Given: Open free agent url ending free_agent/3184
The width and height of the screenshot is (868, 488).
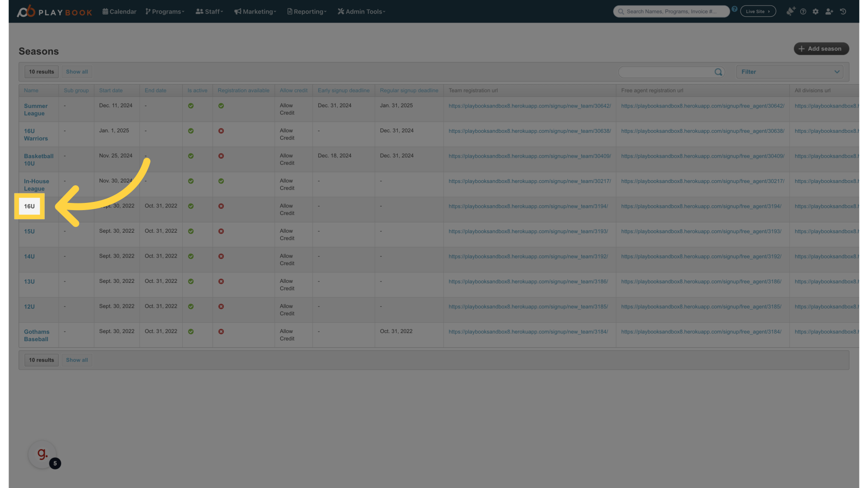Looking at the screenshot, I should tap(701, 332).
